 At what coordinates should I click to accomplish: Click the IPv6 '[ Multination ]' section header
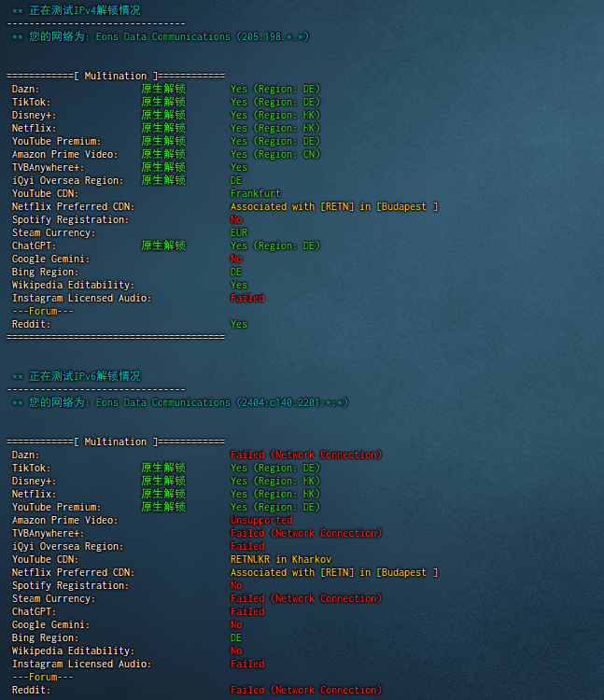tap(116, 442)
